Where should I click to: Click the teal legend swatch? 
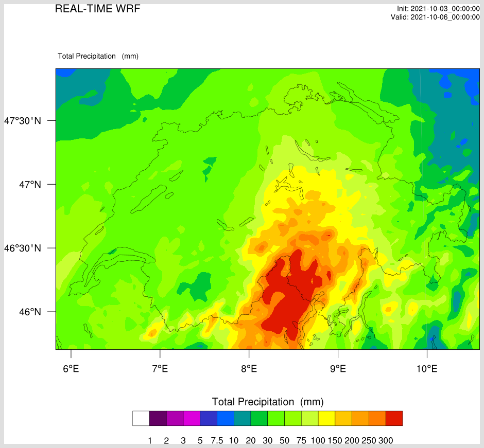pos(243,418)
